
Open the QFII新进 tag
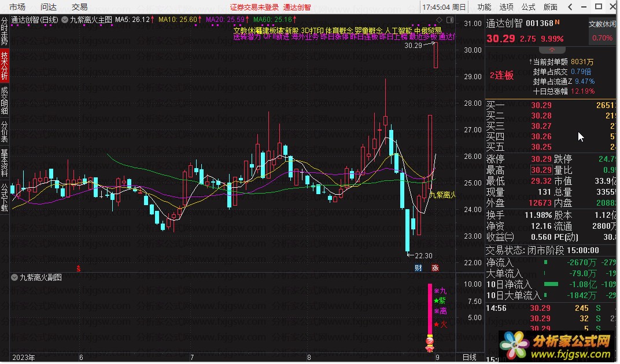[x=276, y=37]
